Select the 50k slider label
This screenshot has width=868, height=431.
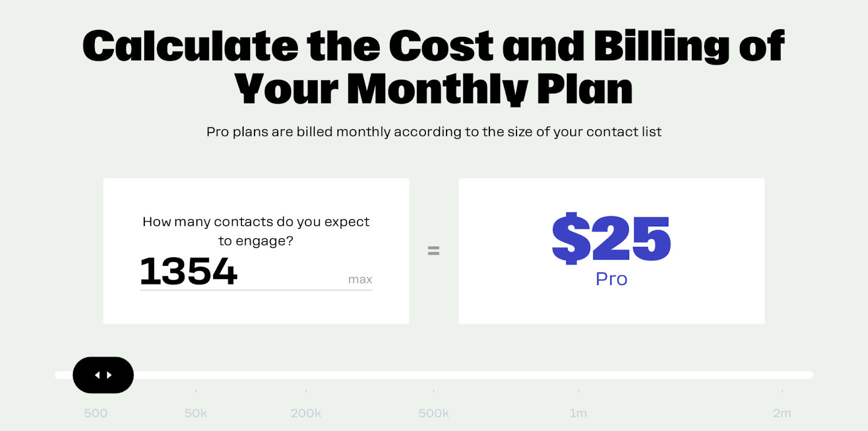(196, 413)
